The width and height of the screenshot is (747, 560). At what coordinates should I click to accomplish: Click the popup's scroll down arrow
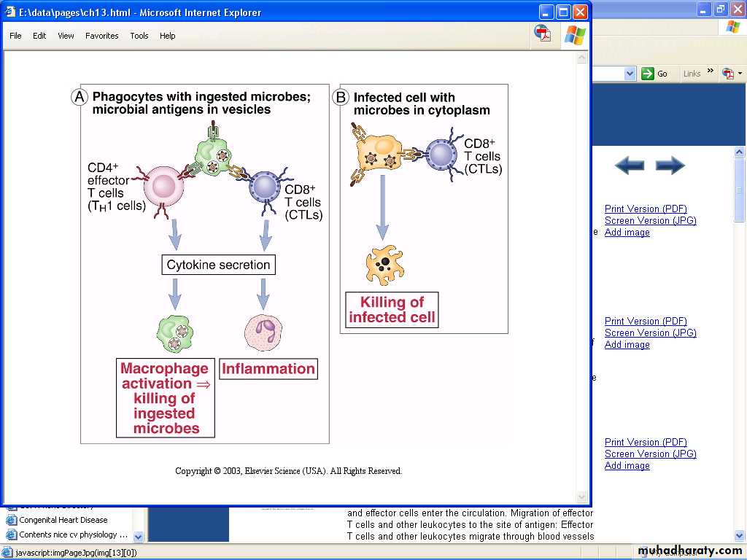pos(581,497)
